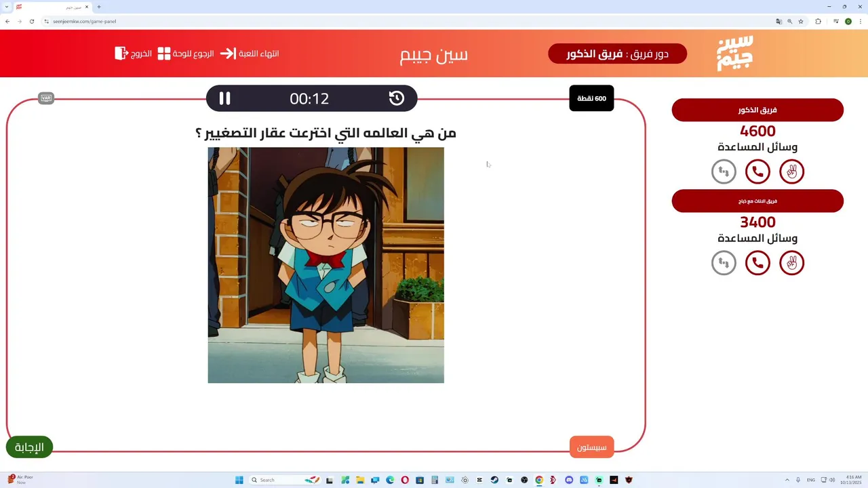Open the Chrome tab search dropdown
Viewport: 868px width, 488px height.
(7, 7)
